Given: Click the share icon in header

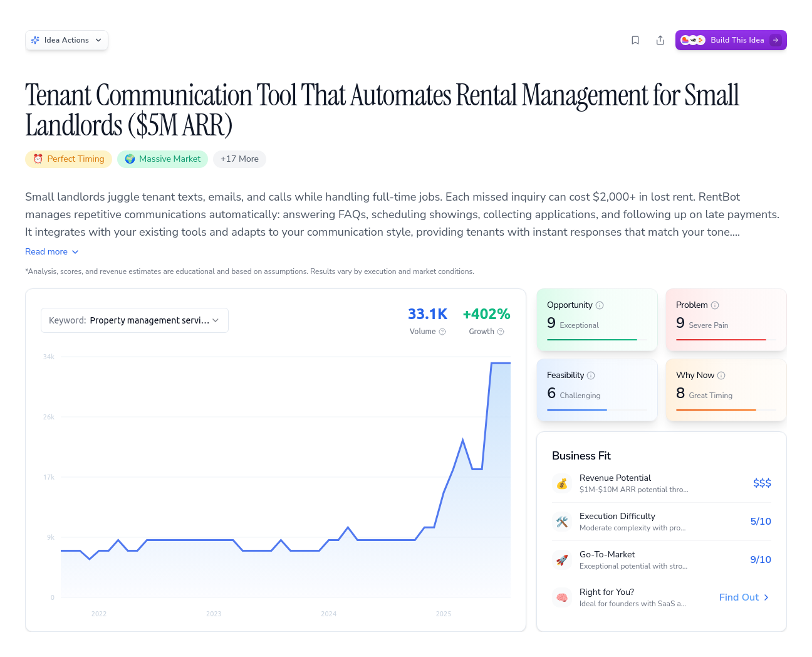Looking at the screenshot, I should coord(660,40).
